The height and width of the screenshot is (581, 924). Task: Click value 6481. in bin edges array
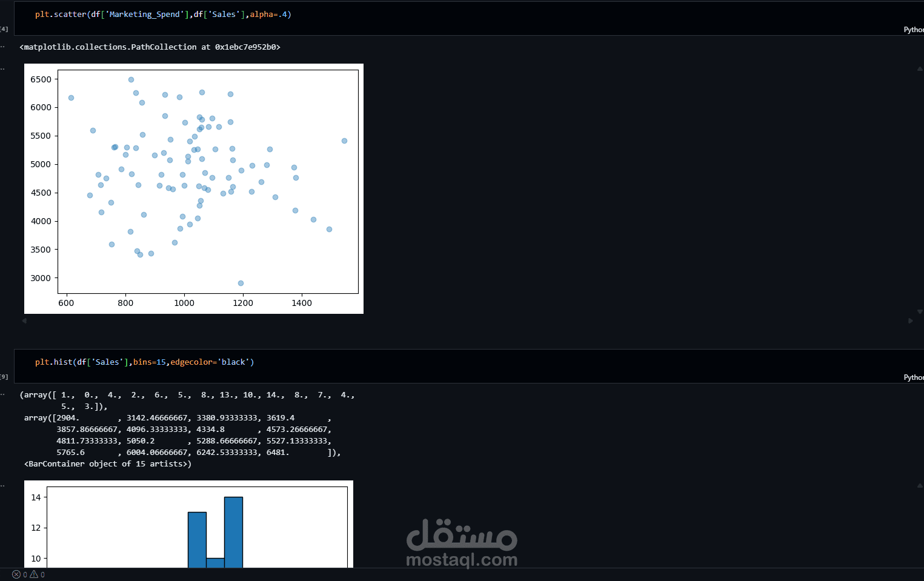(278, 453)
